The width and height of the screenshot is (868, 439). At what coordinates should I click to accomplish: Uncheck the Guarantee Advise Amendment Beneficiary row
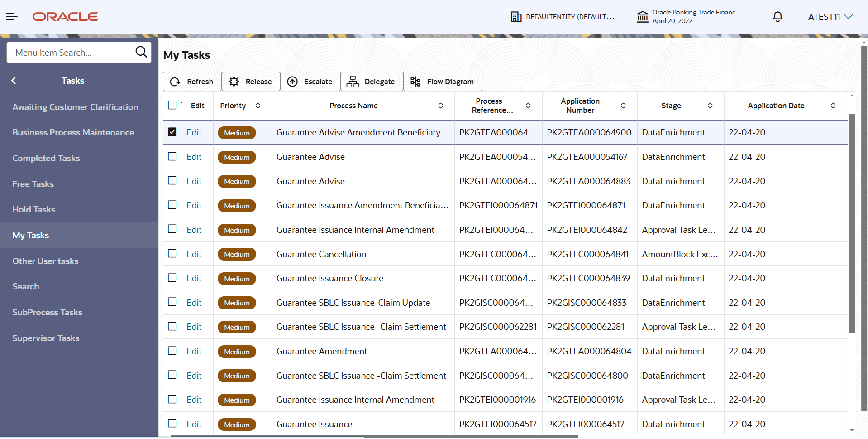(172, 131)
